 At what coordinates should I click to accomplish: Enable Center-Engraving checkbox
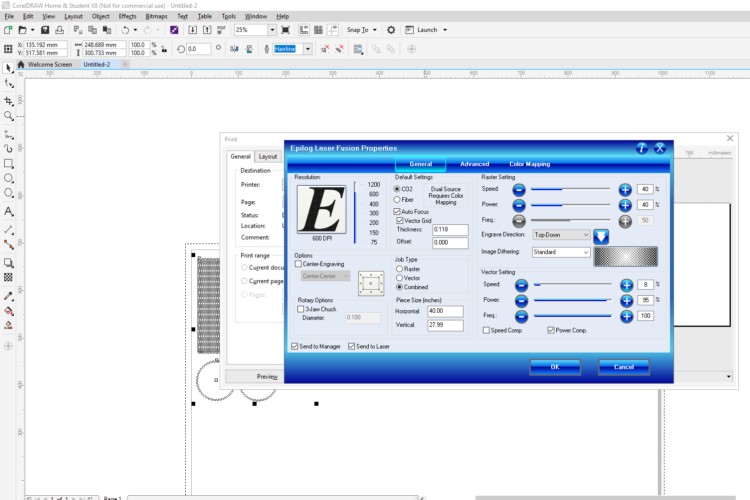[298, 264]
